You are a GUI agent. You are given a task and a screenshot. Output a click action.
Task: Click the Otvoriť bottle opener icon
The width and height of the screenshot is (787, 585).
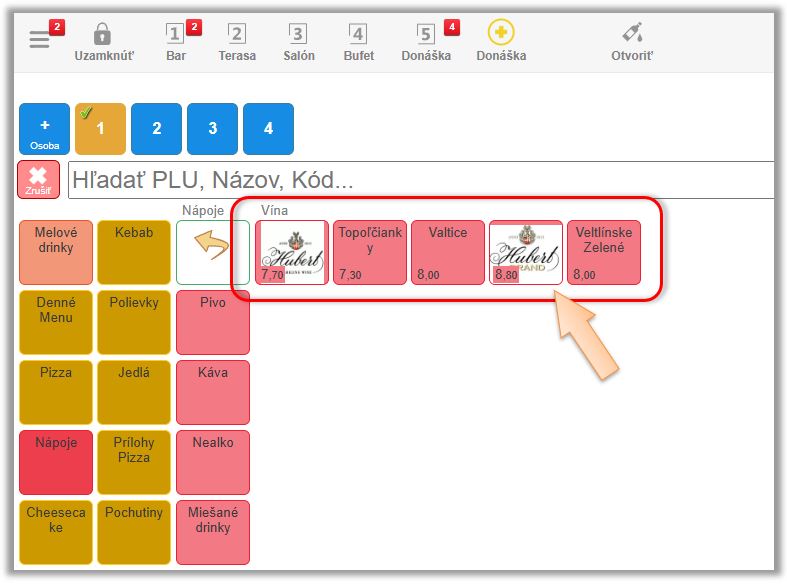tap(632, 35)
